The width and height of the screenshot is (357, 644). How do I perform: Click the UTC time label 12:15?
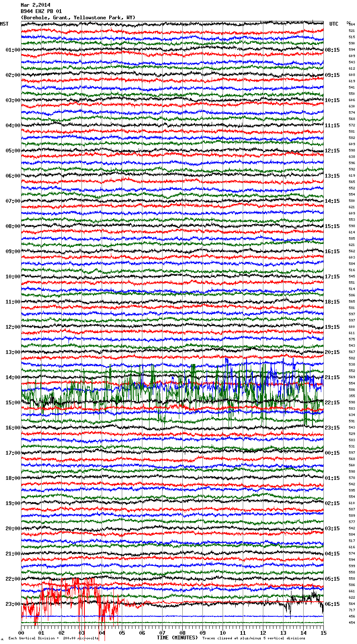332,151
